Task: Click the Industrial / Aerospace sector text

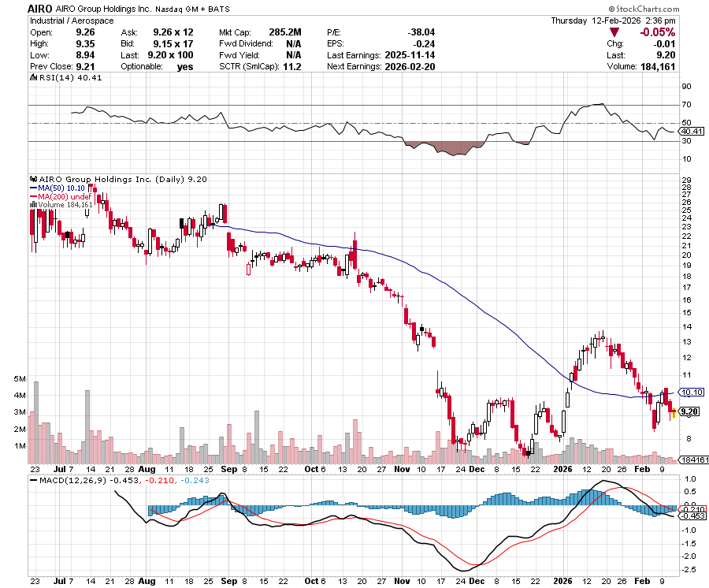Action: (x=72, y=20)
